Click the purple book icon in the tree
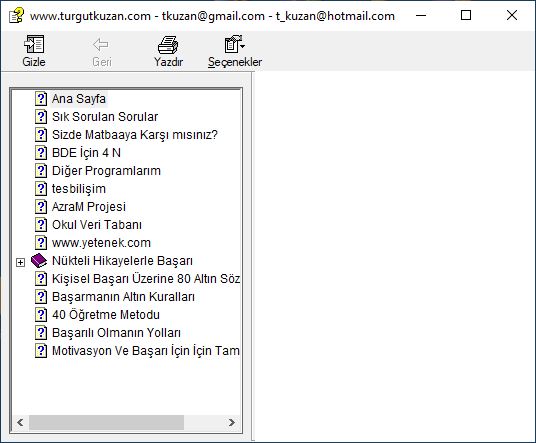Image resolution: width=536 pixels, height=443 pixels. click(x=39, y=261)
